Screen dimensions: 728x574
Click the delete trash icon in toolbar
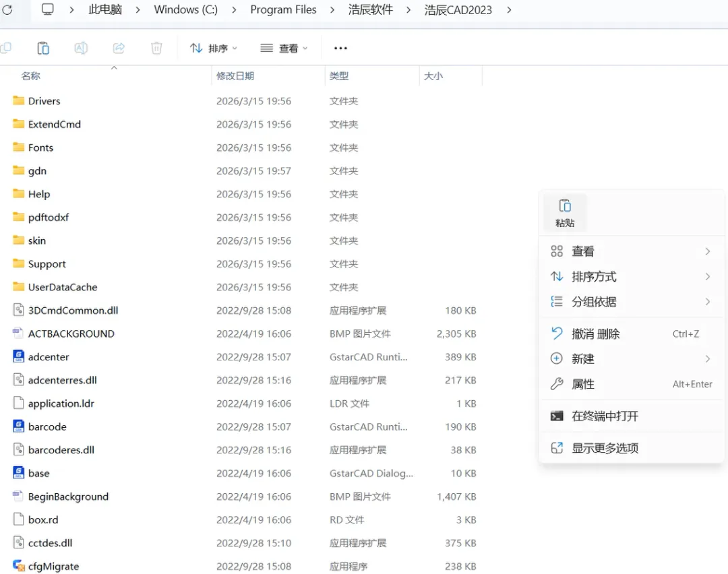click(156, 48)
